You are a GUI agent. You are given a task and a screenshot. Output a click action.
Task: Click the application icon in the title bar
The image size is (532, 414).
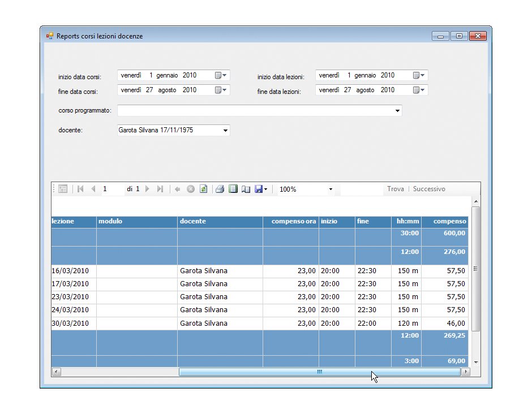(50, 36)
